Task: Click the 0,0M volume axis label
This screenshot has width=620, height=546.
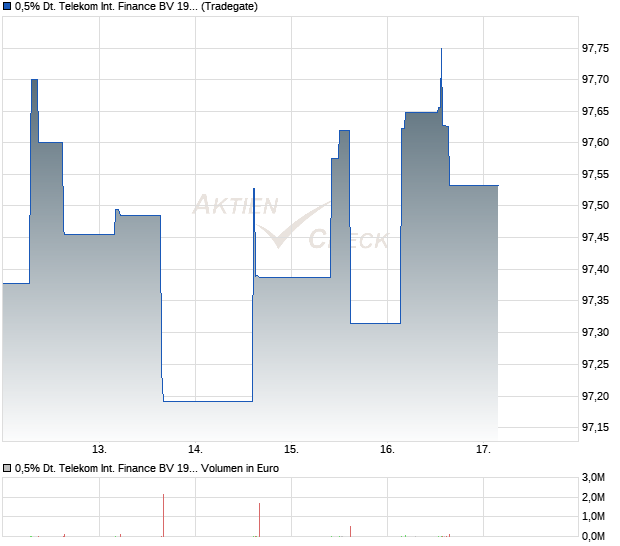Action: (x=593, y=537)
